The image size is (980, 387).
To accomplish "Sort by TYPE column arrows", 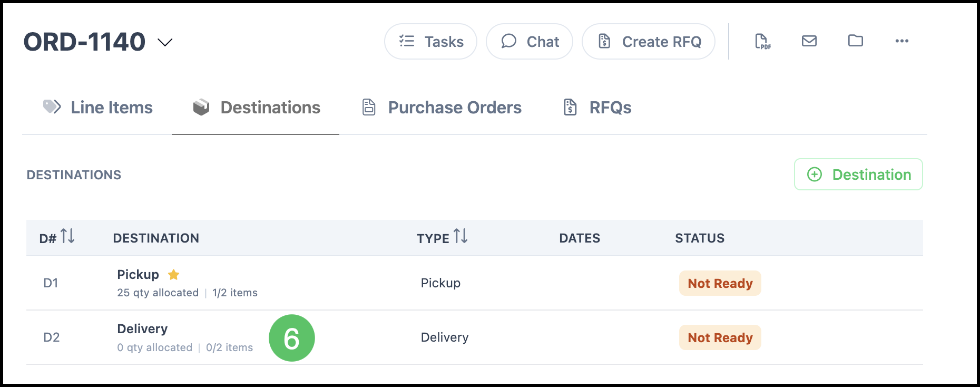I will [460, 236].
